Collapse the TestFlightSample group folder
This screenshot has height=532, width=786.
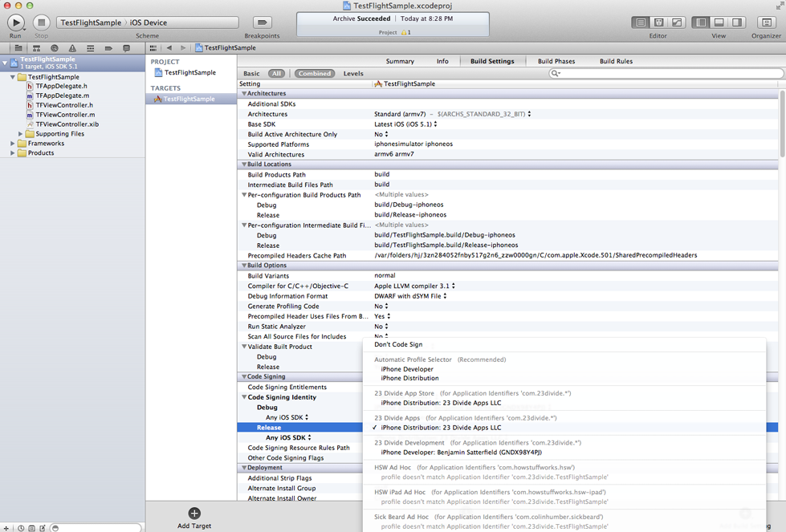(x=13, y=77)
